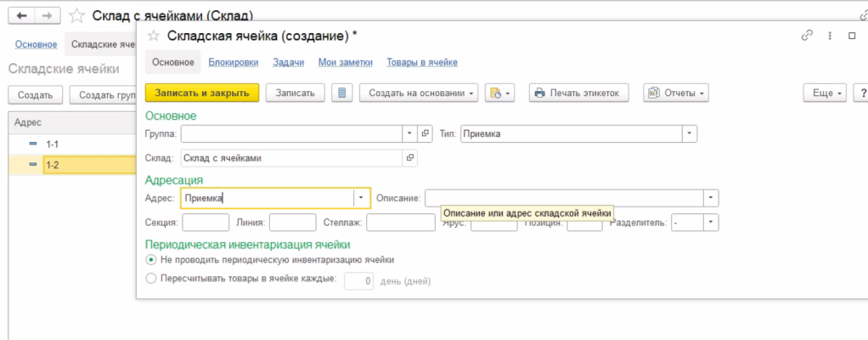Click Печать этикеток printer button
868x340 pixels.
coord(579,93)
